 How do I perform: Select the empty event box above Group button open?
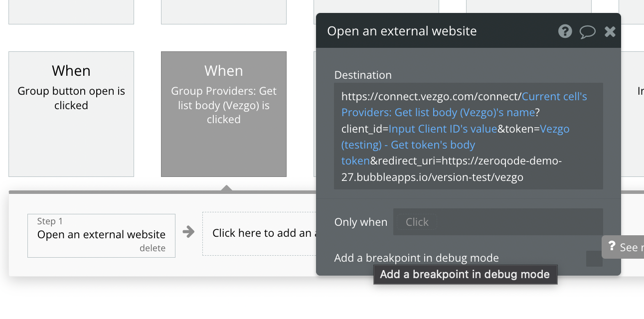(71, 11)
